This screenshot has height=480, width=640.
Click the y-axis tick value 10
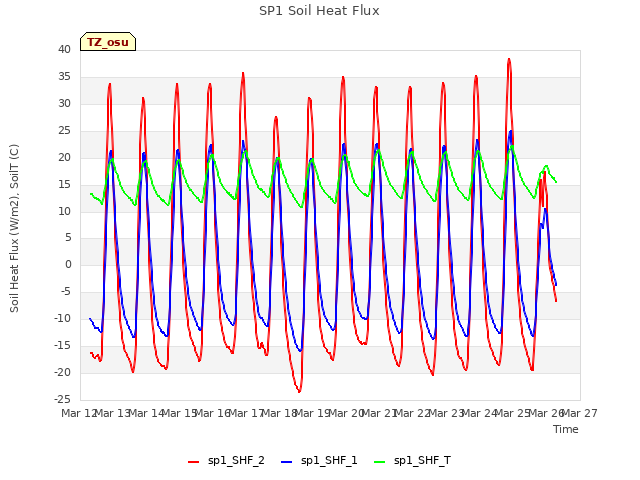tap(64, 211)
